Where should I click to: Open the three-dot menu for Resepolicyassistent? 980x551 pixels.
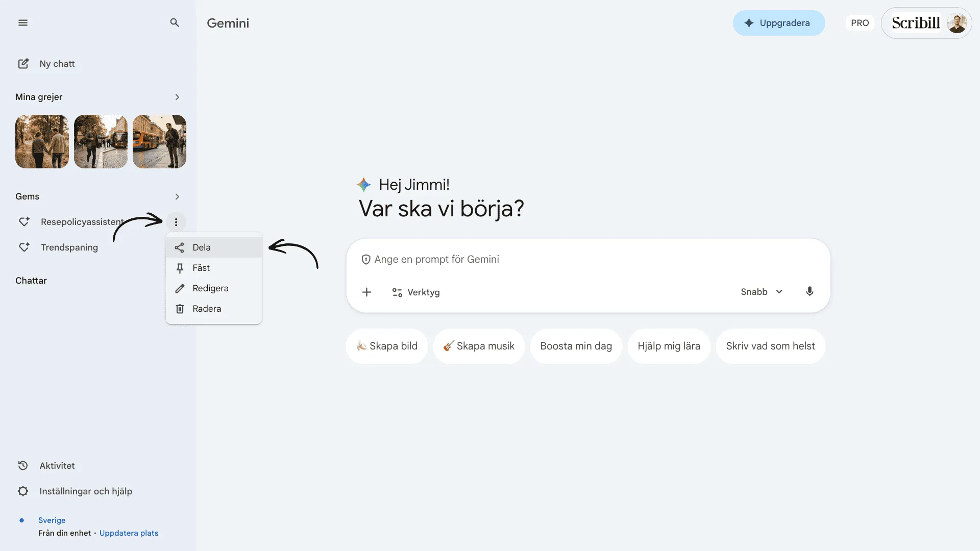pos(176,222)
